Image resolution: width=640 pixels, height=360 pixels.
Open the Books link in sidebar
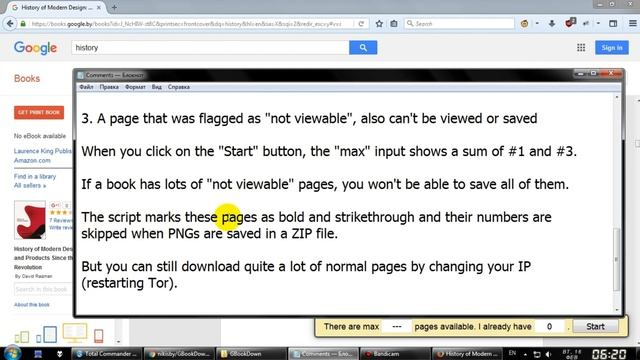click(x=27, y=78)
